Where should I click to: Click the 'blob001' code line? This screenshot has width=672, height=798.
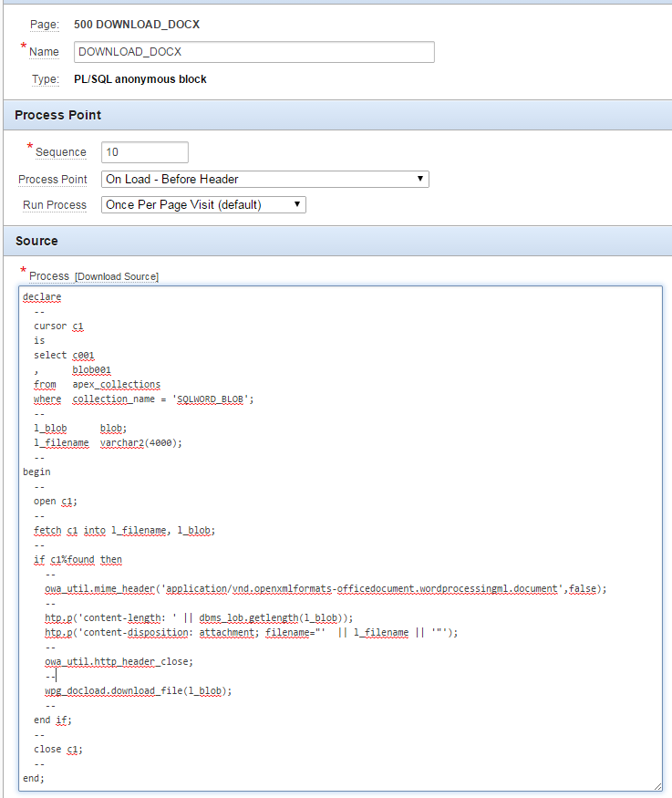[91, 370]
